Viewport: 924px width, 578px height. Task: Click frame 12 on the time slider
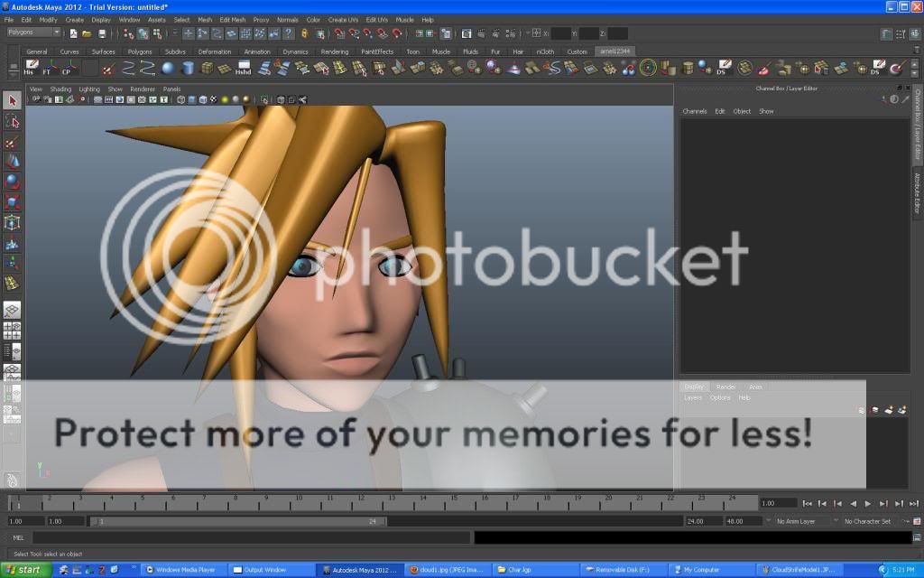coord(359,503)
